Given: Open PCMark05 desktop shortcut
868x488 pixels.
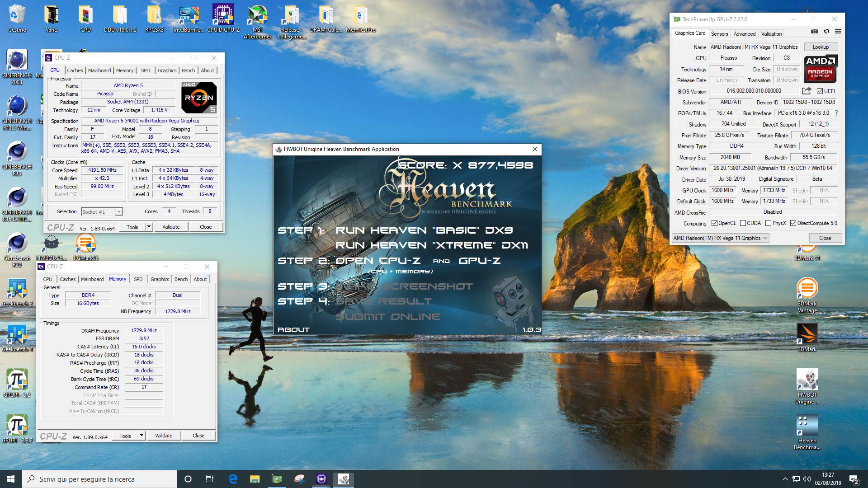Looking at the screenshot, I should tap(86, 246).
